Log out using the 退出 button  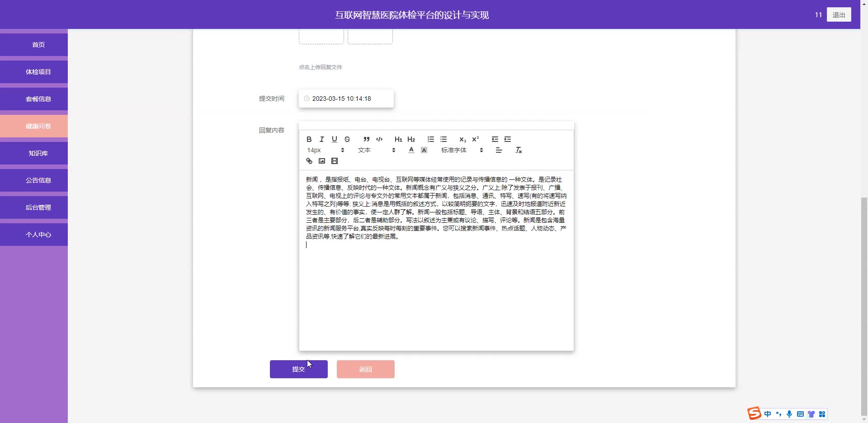pyautogui.click(x=839, y=14)
